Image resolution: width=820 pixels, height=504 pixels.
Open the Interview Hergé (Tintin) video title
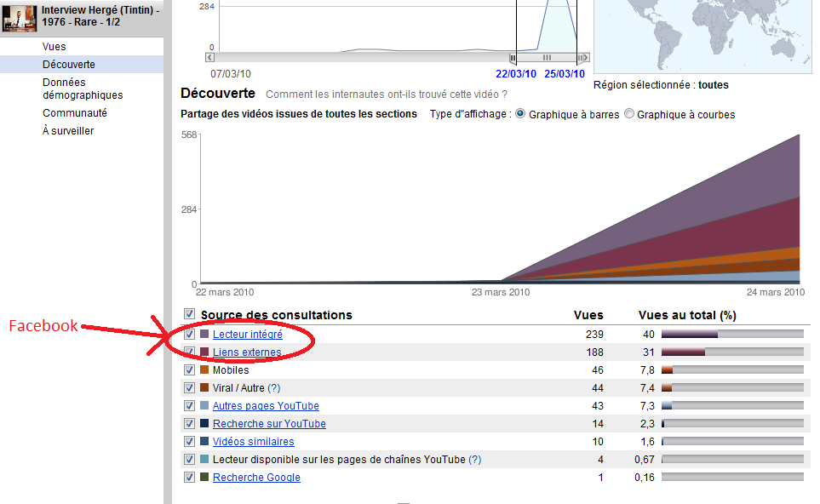click(x=100, y=15)
